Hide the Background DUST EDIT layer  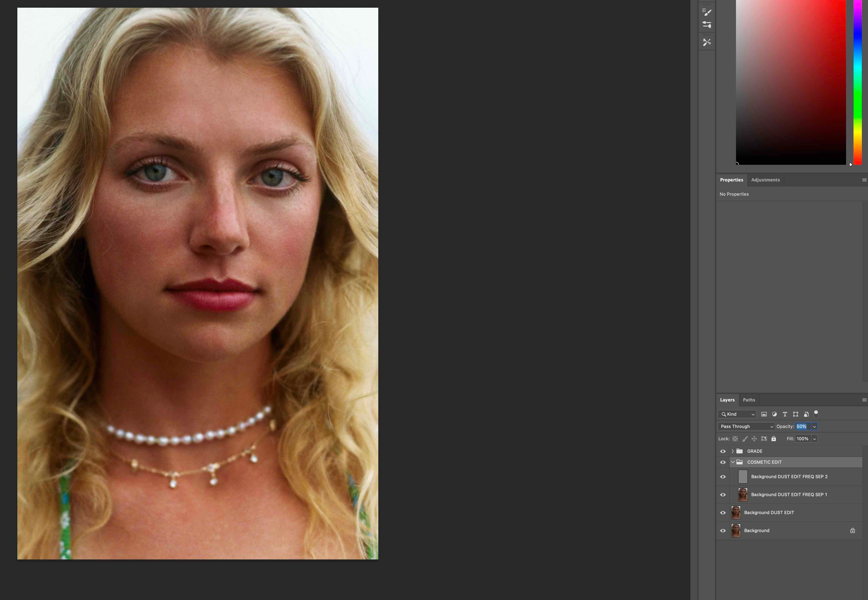[723, 513]
